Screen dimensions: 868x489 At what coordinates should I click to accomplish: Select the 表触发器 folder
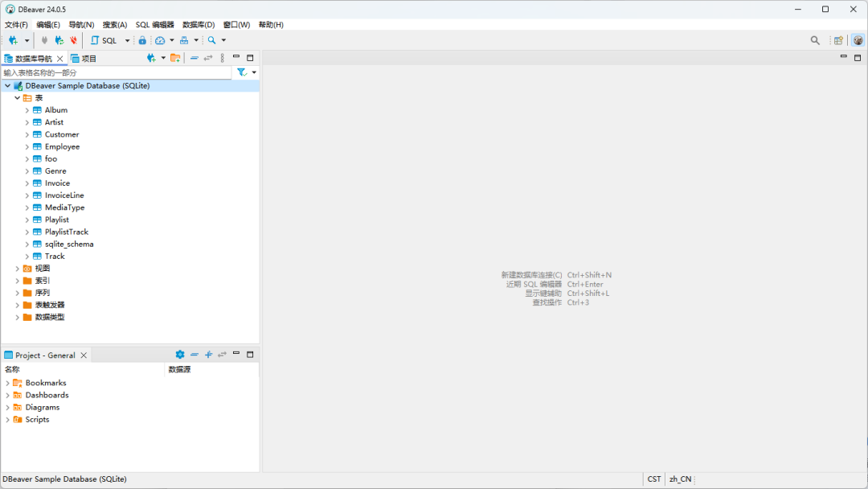[50, 305]
